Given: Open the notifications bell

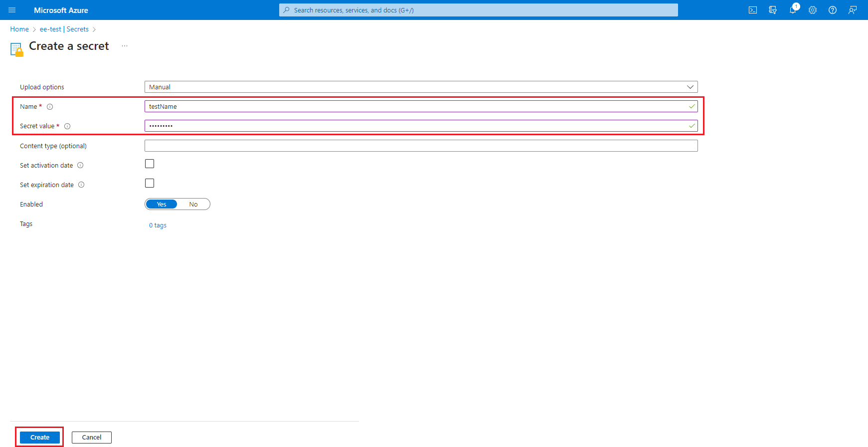Looking at the screenshot, I should 793,10.
